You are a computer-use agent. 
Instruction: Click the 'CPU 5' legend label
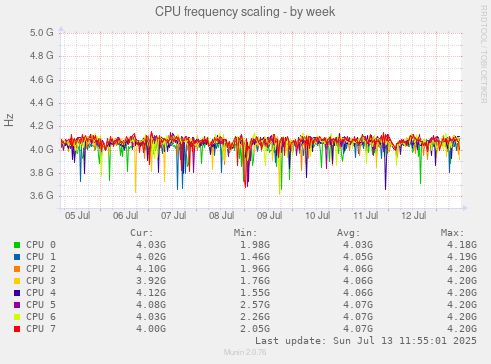pyautogui.click(x=41, y=305)
